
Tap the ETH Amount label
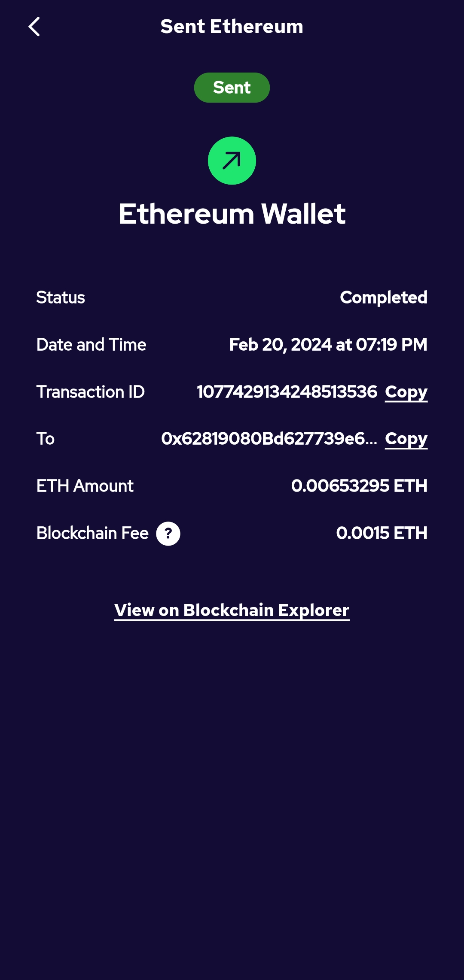(x=85, y=486)
